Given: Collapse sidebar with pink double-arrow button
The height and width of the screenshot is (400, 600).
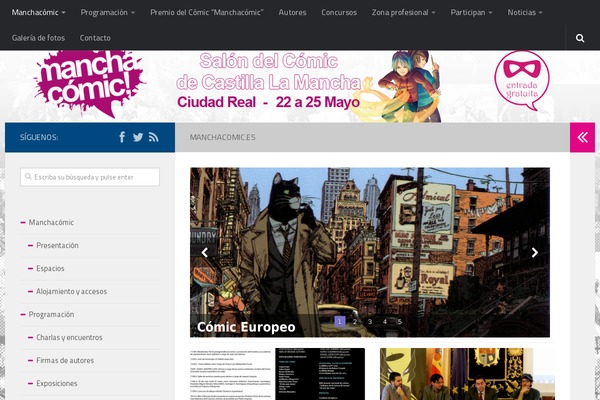Looking at the screenshot, I should point(582,137).
